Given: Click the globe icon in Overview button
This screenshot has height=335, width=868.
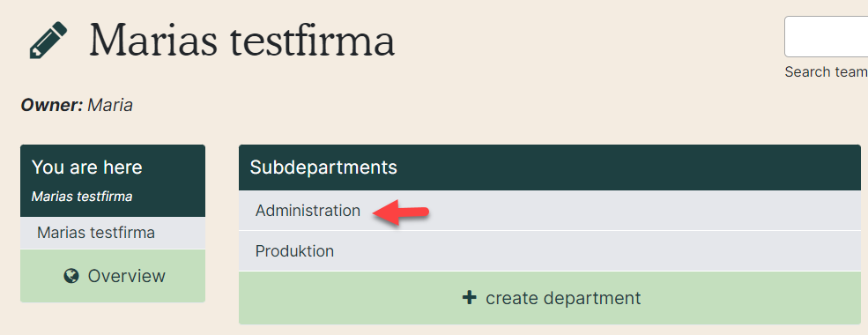Looking at the screenshot, I should pyautogui.click(x=70, y=276).
